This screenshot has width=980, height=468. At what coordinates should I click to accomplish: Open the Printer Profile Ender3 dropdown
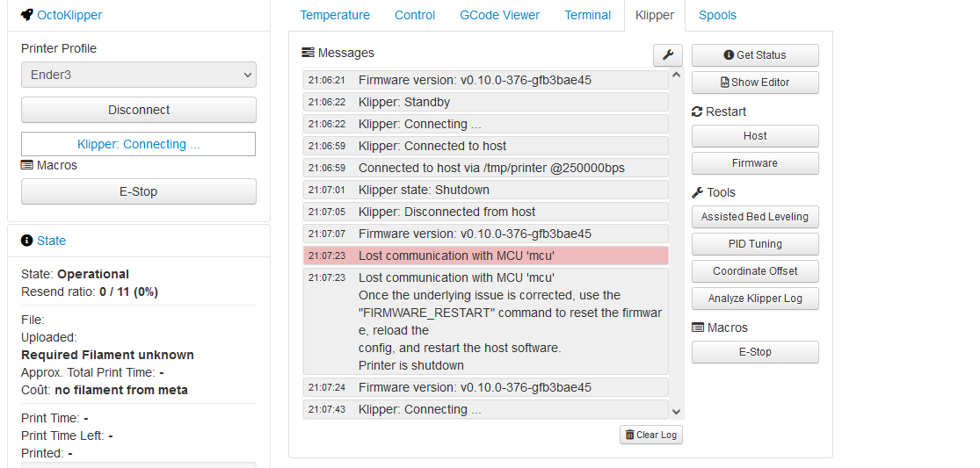click(139, 75)
